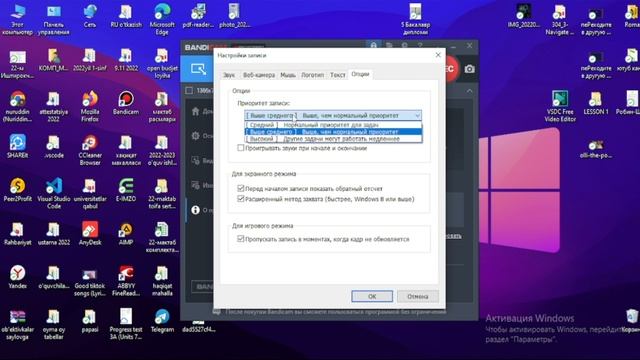The image size is (640, 360).
Task: Open the '5 Бакалавр дипломи' desktop file
Action: coord(415,20)
